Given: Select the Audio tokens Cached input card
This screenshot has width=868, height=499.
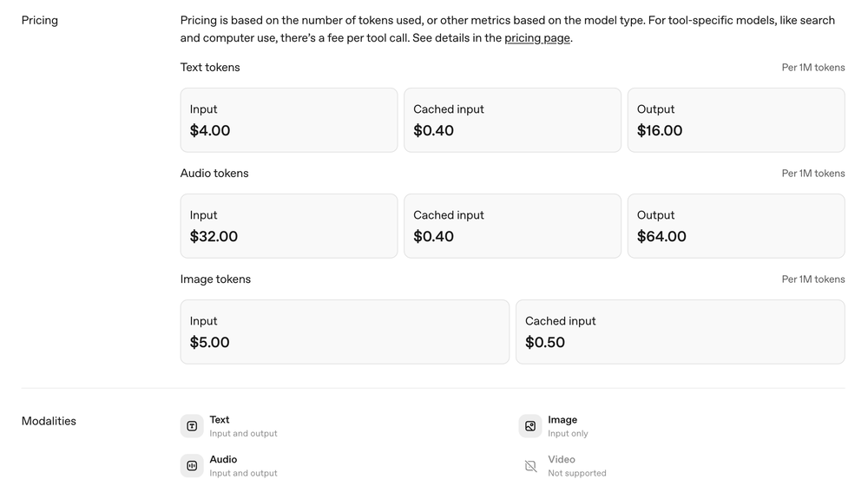Looking at the screenshot, I should 512,226.
